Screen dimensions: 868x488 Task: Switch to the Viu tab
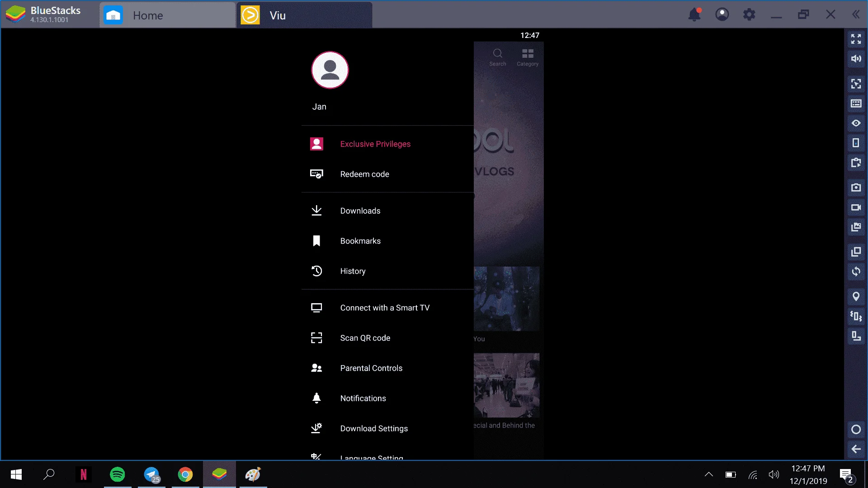[305, 15]
